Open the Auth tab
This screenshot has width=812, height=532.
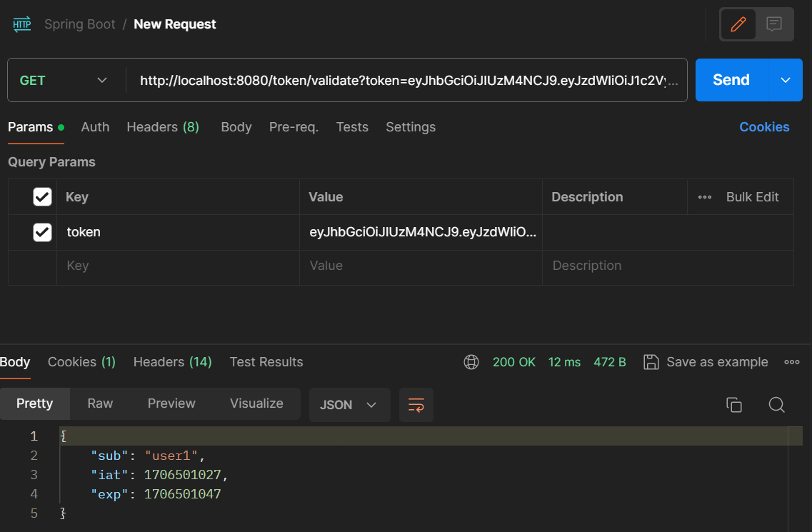click(95, 127)
